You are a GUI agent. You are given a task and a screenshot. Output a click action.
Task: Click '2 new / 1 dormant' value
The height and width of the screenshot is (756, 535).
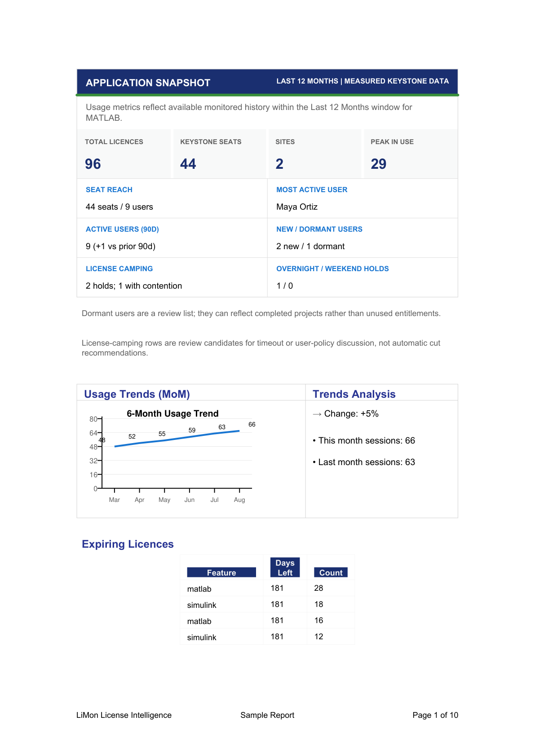310,246
